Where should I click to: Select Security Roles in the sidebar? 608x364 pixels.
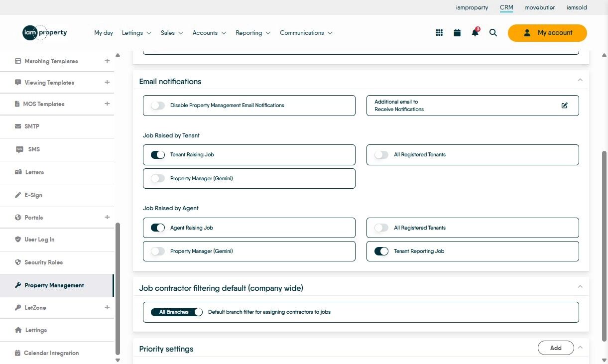43,262
